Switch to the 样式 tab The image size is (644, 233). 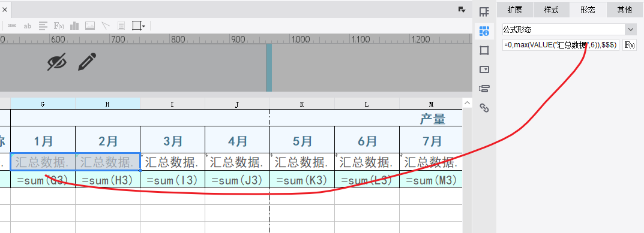(551, 10)
